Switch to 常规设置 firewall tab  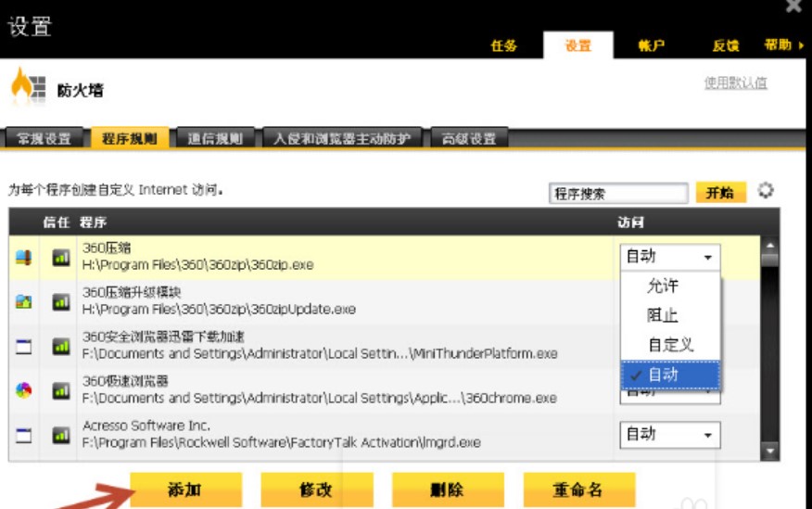click(x=44, y=138)
